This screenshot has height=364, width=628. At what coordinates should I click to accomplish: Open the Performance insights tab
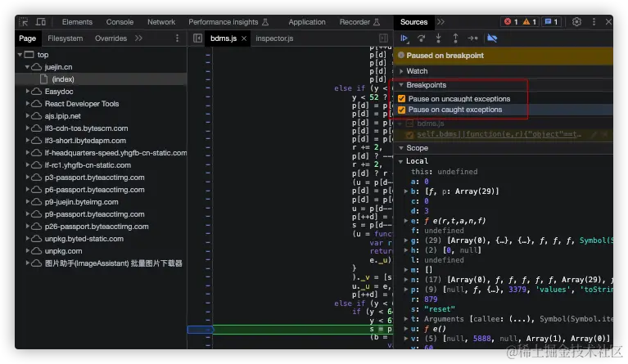(x=228, y=22)
